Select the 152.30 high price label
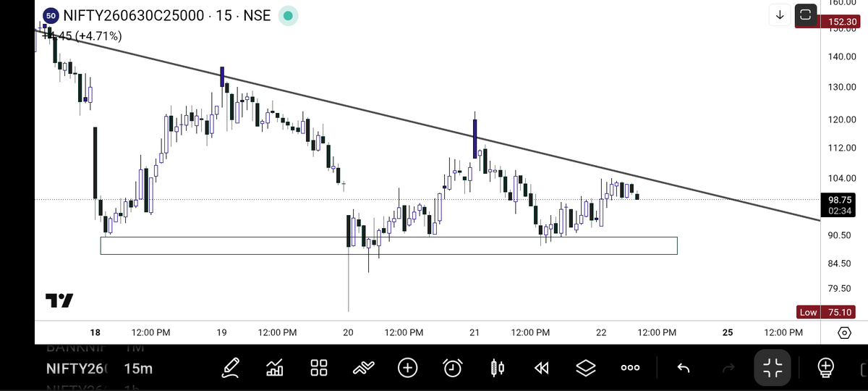Viewport: 868px width, 391px height. (843, 22)
